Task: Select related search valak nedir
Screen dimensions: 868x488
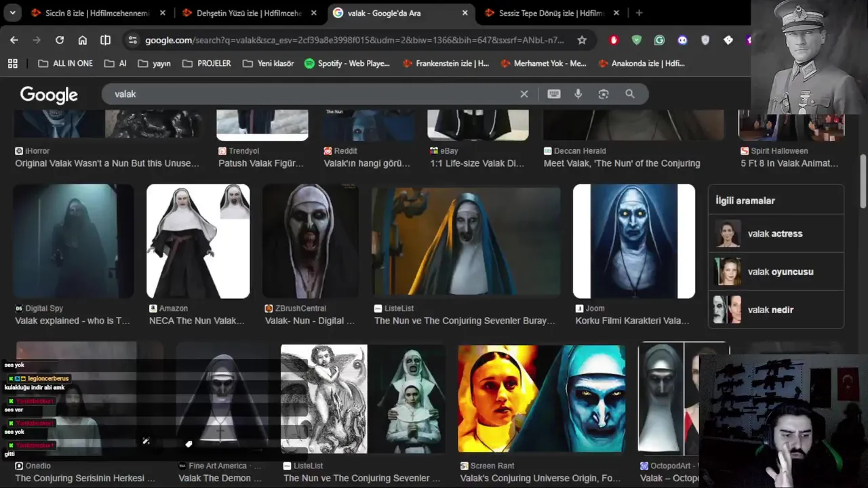Action: click(776, 310)
